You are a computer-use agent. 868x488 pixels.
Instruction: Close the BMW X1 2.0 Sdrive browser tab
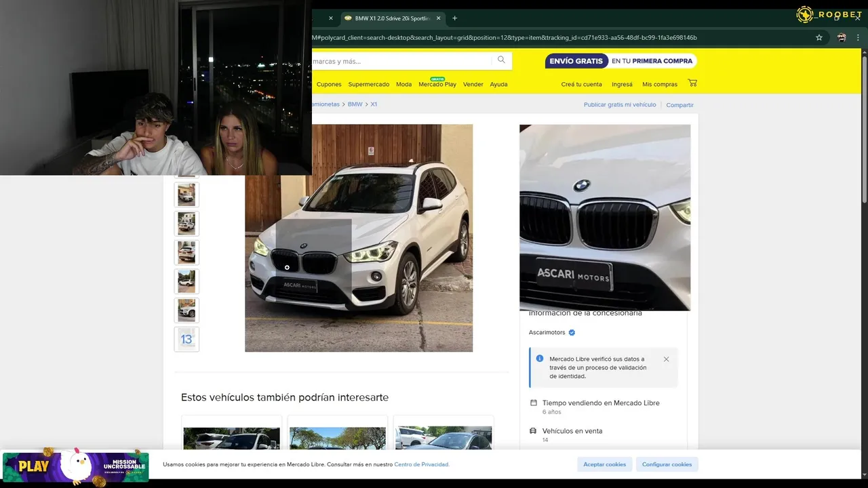click(x=438, y=18)
